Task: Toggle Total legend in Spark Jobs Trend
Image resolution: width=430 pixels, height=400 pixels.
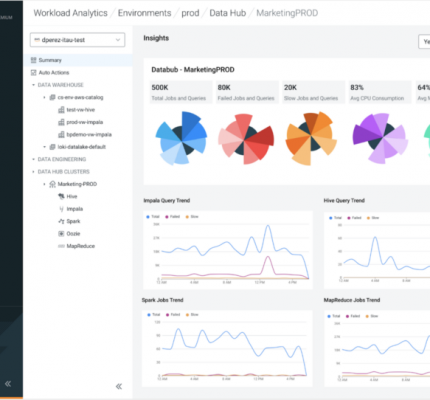Action: click(x=154, y=315)
